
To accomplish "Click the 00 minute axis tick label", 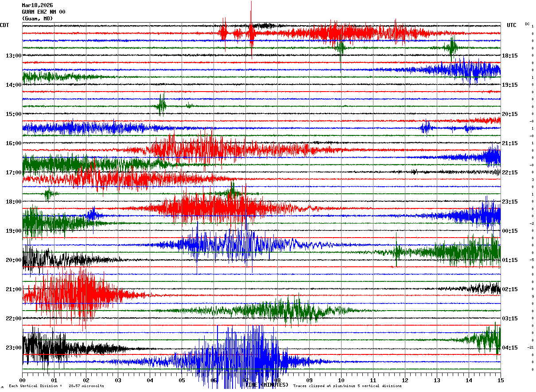I will pyautogui.click(x=22, y=380).
